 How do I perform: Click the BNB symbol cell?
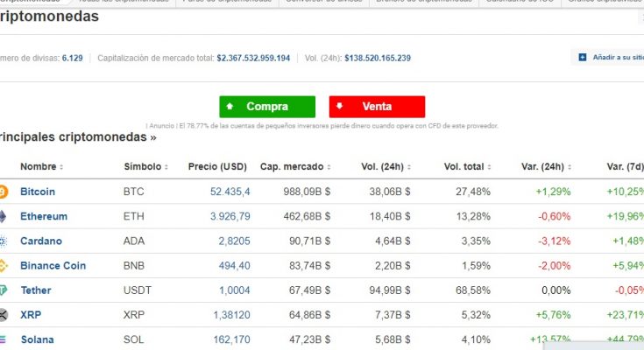pyautogui.click(x=134, y=265)
